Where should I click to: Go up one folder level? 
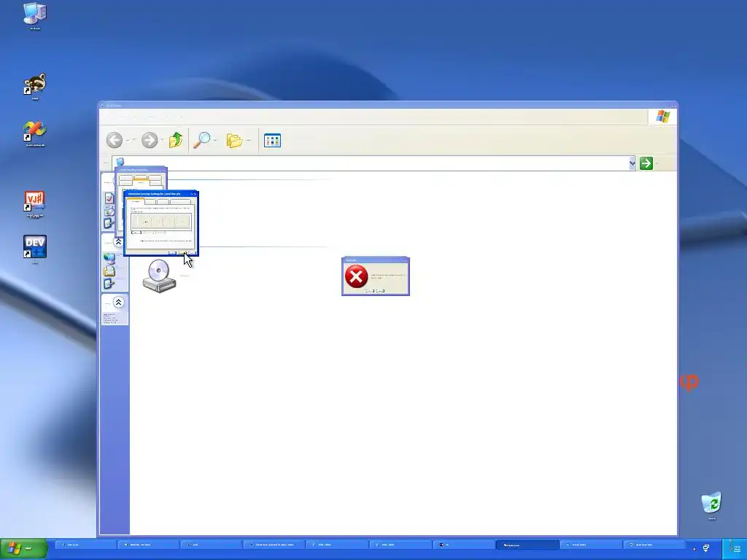click(176, 140)
